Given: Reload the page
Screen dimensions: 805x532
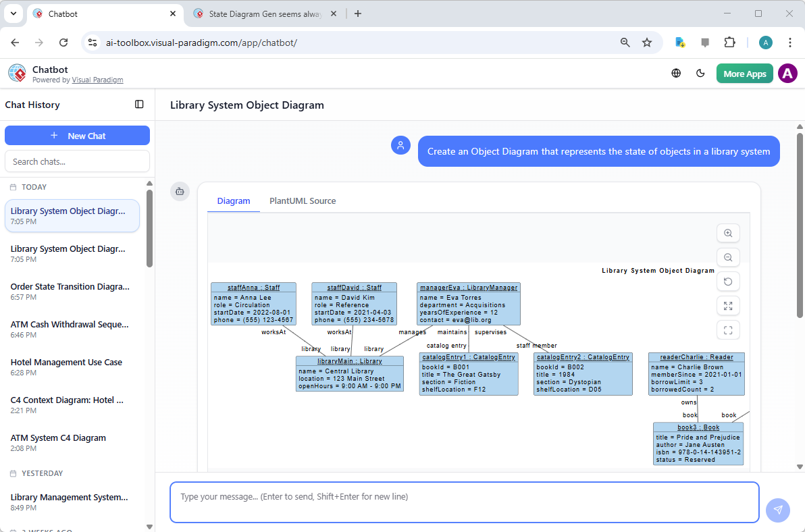Looking at the screenshot, I should click(63, 42).
